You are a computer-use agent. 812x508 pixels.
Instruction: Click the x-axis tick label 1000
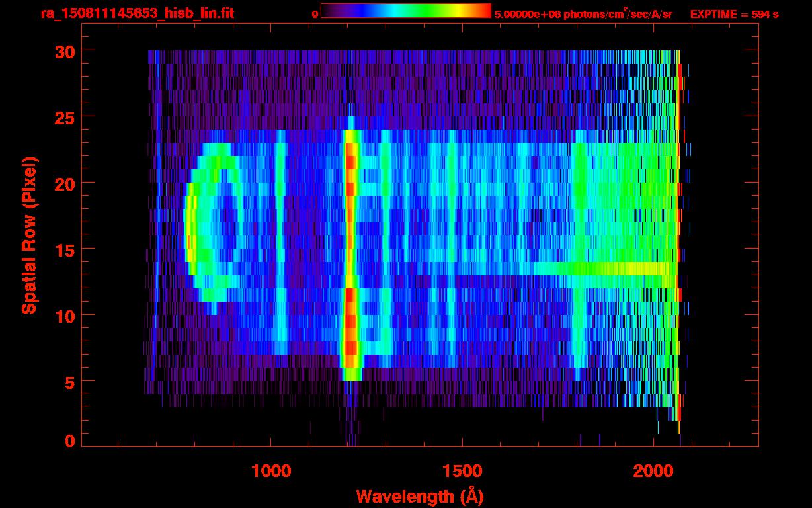271,471
